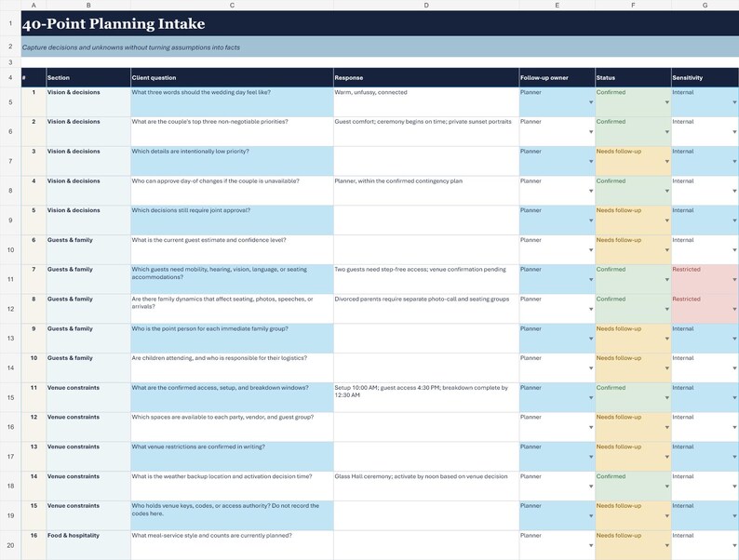The image size is (739, 560).
Task: Click 'Internal' sensitivity cell for question 4
Action: (x=705, y=191)
